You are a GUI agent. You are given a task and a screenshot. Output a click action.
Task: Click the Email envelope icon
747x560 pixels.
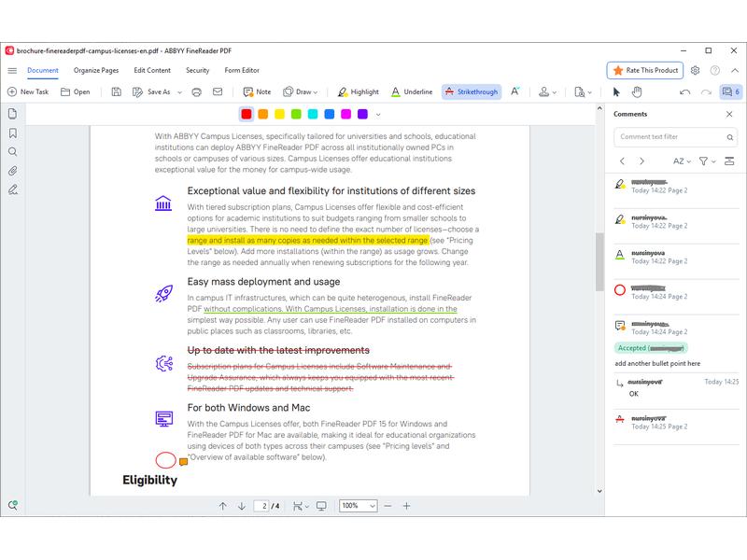218,91
